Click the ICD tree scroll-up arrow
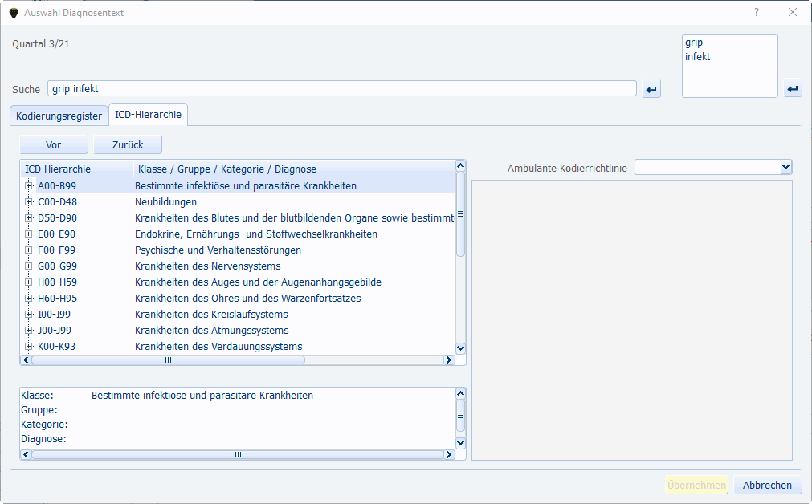Viewport: 812px width, 504px height. pos(460,165)
